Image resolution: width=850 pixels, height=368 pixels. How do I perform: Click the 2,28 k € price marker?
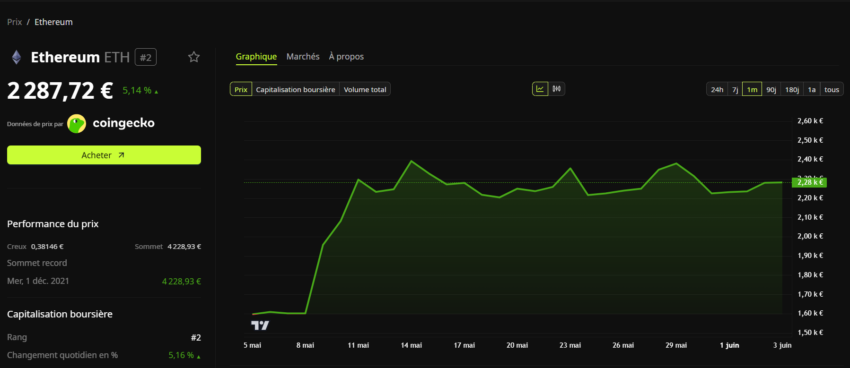point(809,182)
